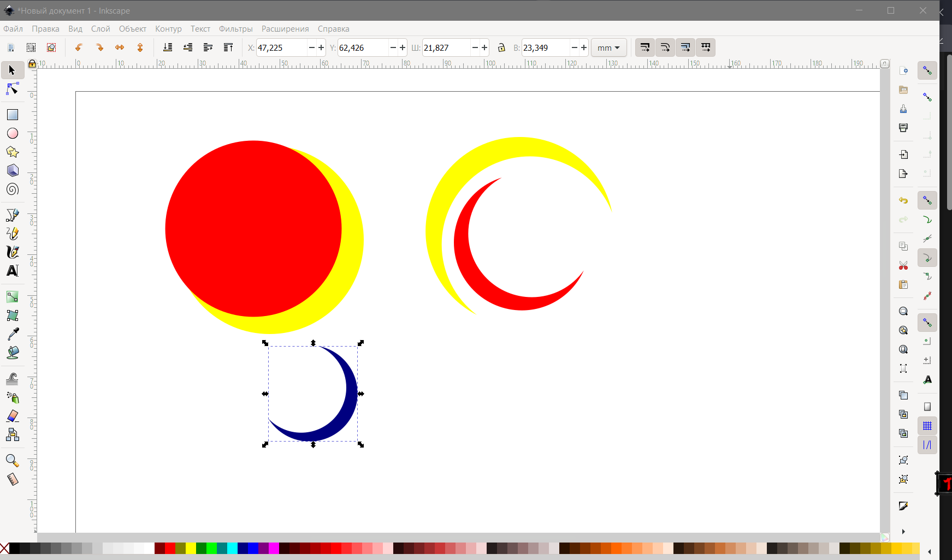Raise selection to top
The width and height of the screenshot is (952, 560).
click(x=228, y=47)
